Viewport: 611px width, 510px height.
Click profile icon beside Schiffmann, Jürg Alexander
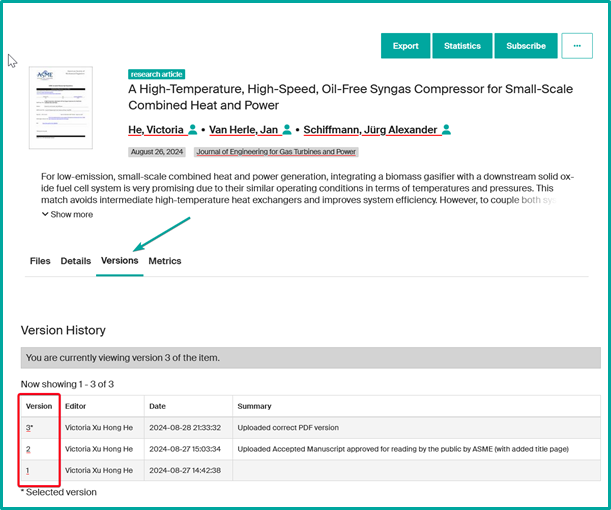coord(446,130)
